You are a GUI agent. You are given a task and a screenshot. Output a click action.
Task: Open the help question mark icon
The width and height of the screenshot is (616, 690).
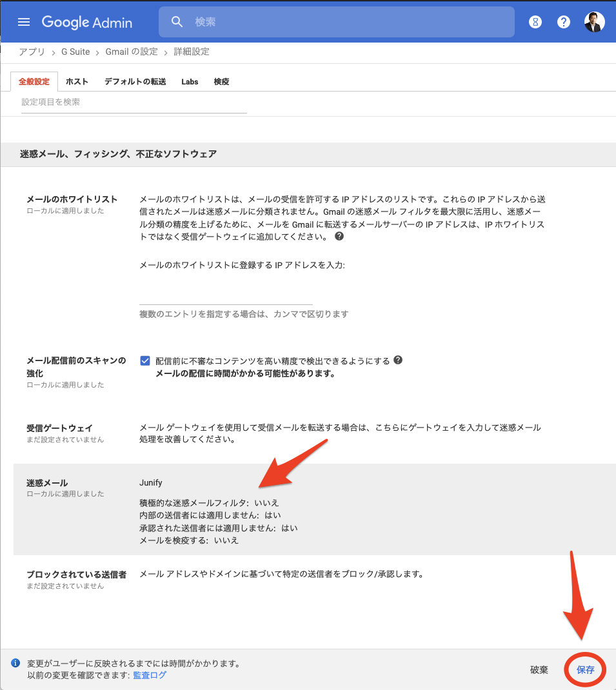tap(564, 22)
